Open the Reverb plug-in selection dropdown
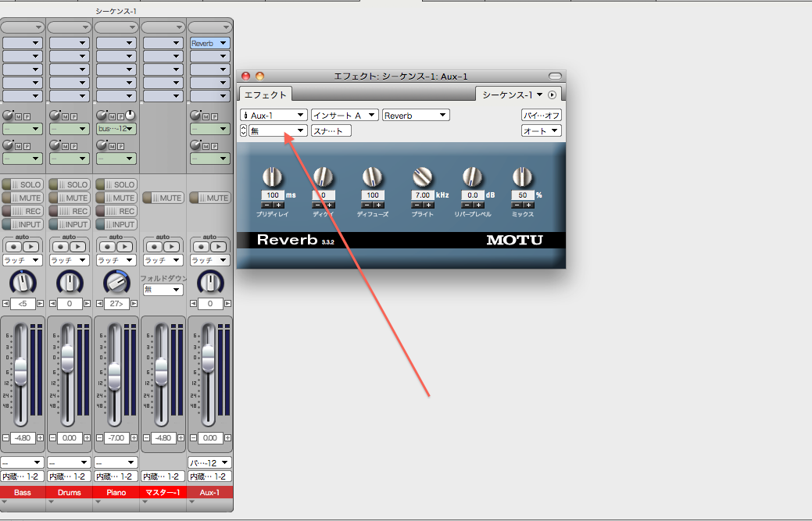This screenshot has height=521, width=812. [416, 115]
